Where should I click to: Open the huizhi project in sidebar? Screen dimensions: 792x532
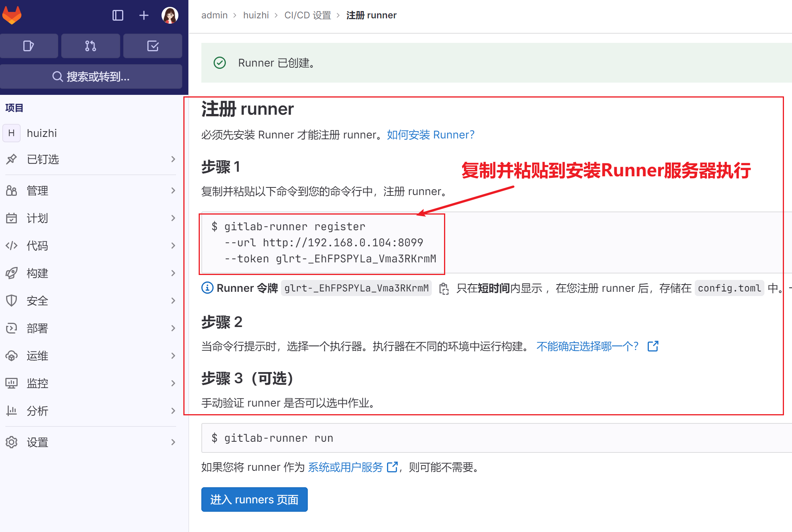point(91,133)
